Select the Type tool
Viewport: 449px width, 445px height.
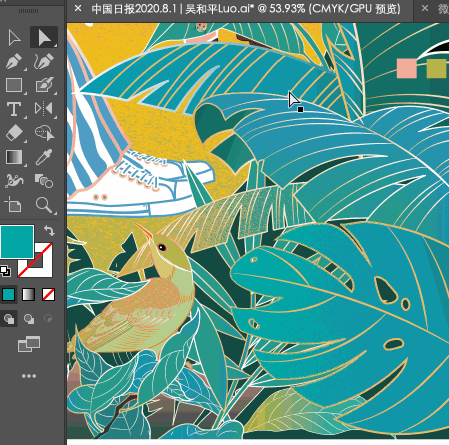pos(14,109)
